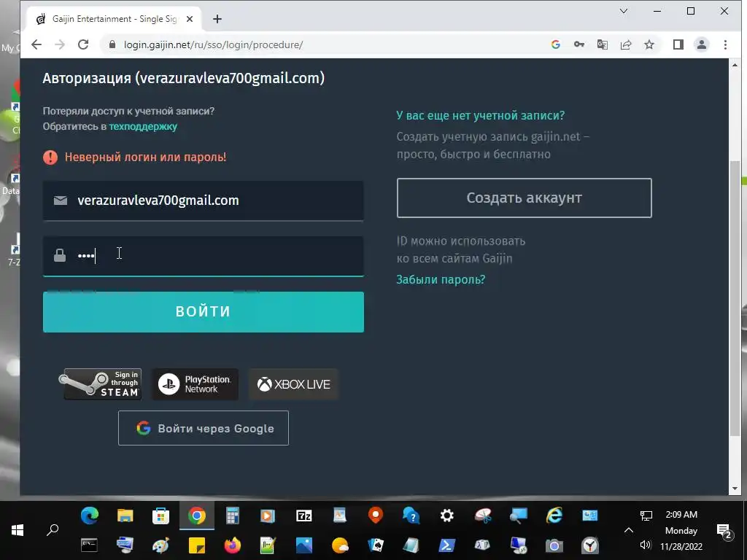747x560 pixels.
Task: Show hidden system tray icons chevron
Action: 628,530
